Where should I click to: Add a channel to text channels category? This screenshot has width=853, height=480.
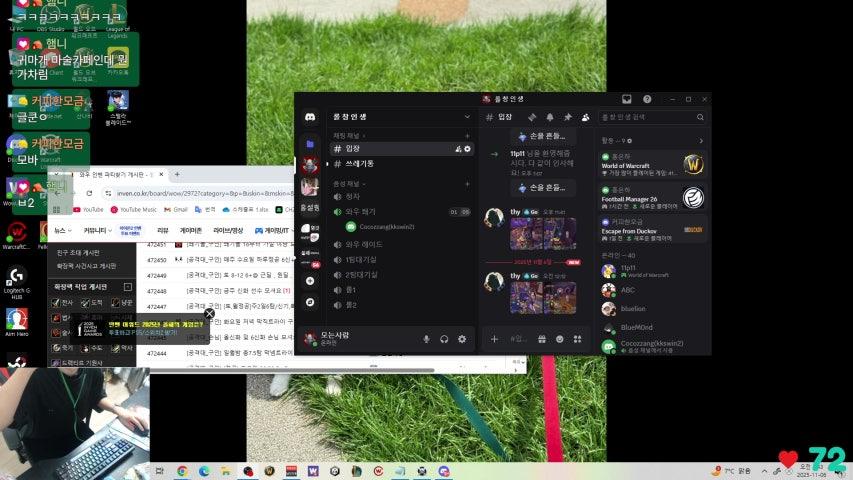467,136
